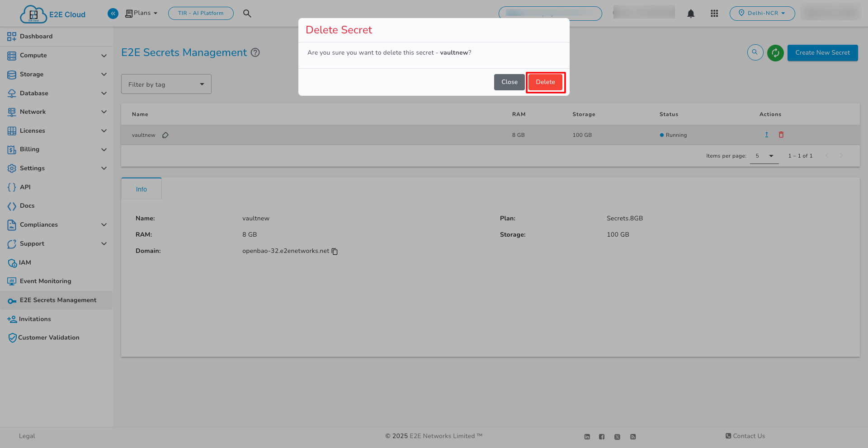Click the Create New Secret button
The width and height of the screenshot is (868, 448).
tap(822, 53)
